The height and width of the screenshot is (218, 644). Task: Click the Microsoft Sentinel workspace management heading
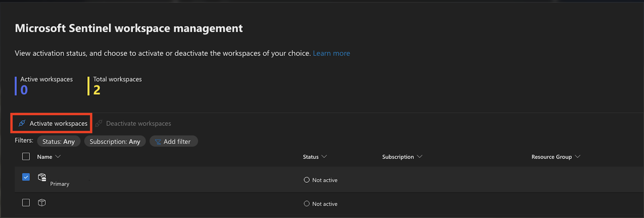pyautogui.click(x=129, y=28)
